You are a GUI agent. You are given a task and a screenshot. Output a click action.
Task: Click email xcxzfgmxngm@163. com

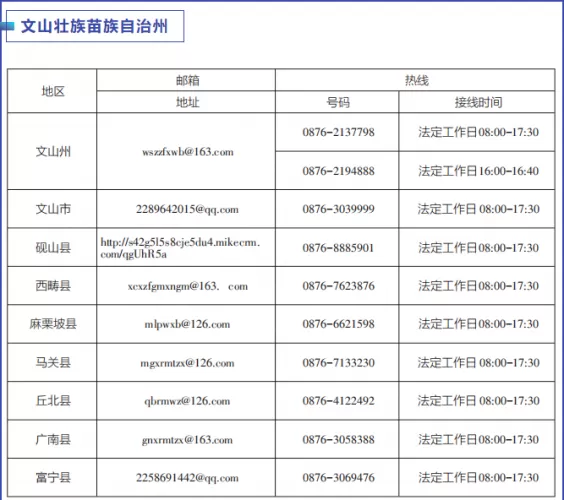(x=188, y=286)
